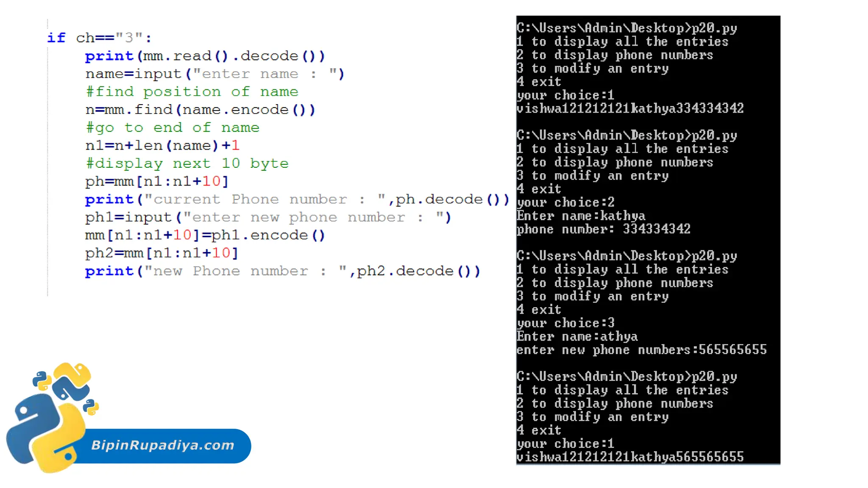Click the n=mm.find(name.encode()) line

click(x=200, y=110)
